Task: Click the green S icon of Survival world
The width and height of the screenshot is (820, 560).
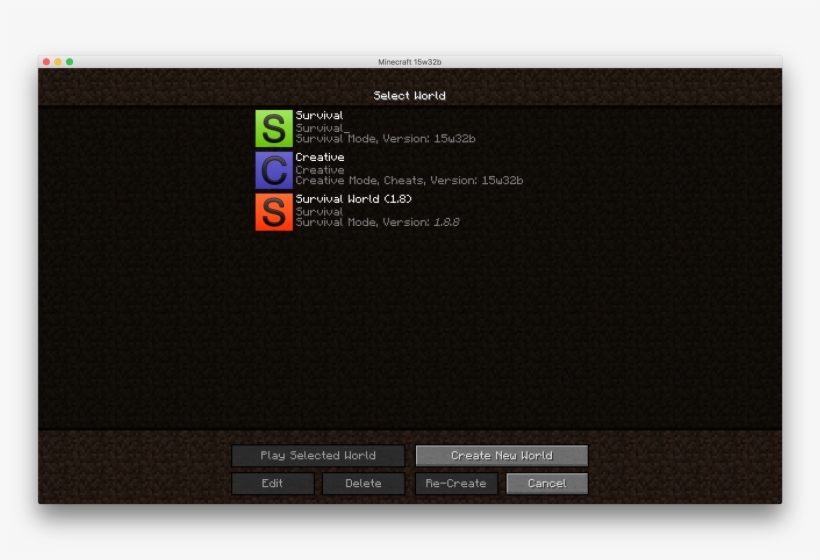Action: click(274, 129)
